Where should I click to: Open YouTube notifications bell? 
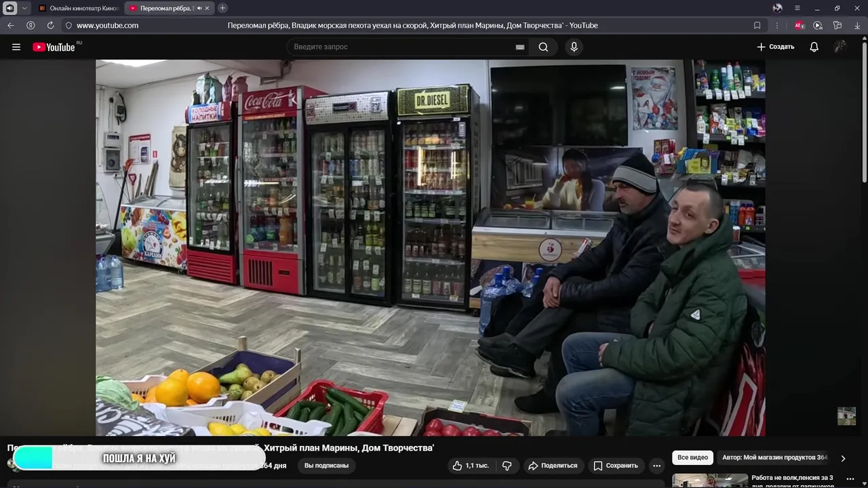click(x=814, y=47)
